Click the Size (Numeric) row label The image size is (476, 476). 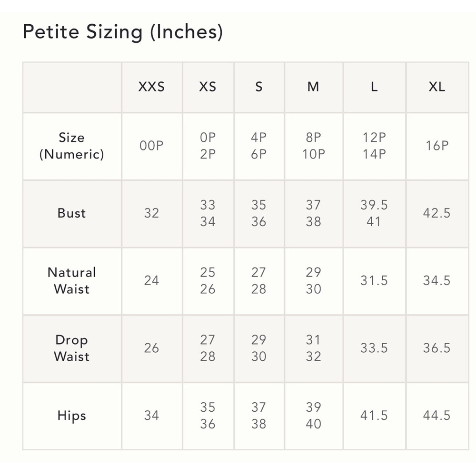pos(72,146)
